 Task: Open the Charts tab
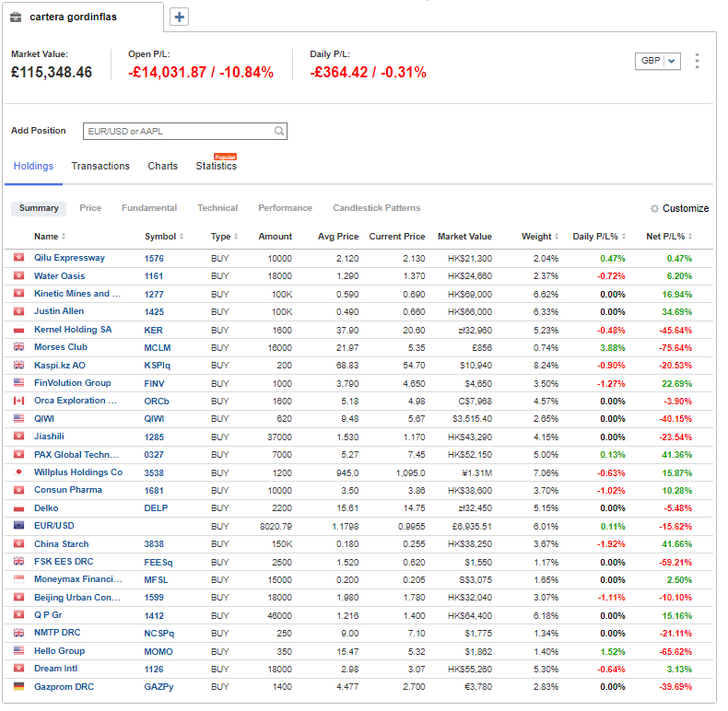pyautogui.click(x=162, y=166)
